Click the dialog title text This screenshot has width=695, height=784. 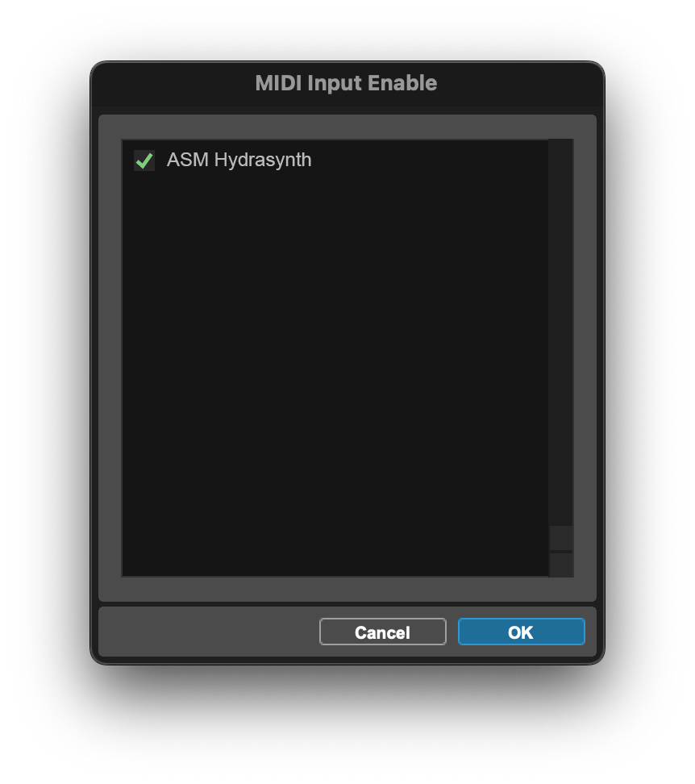click(346, 83)
